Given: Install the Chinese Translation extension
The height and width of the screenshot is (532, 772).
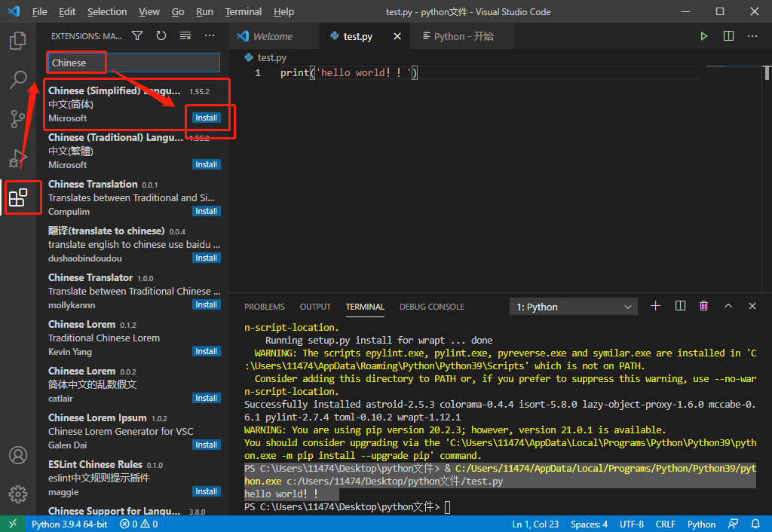Looking at the screenshot, I should coord(206,211).
